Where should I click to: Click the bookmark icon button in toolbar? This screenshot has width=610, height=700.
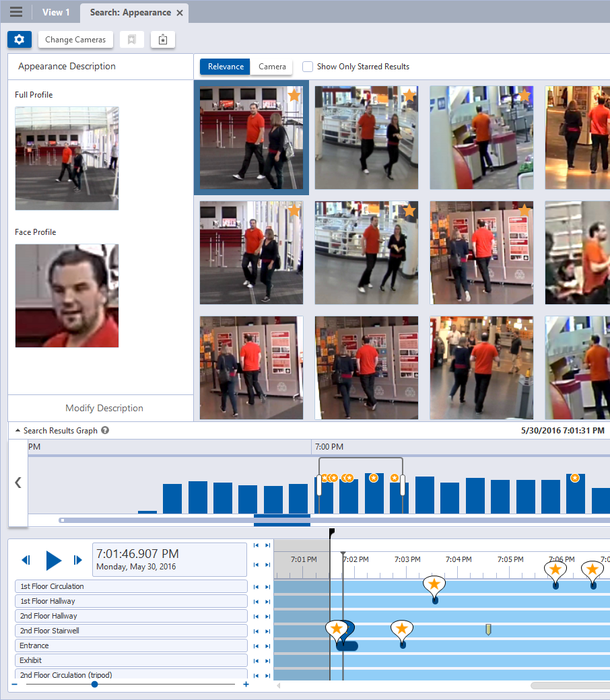click(132, 39)
